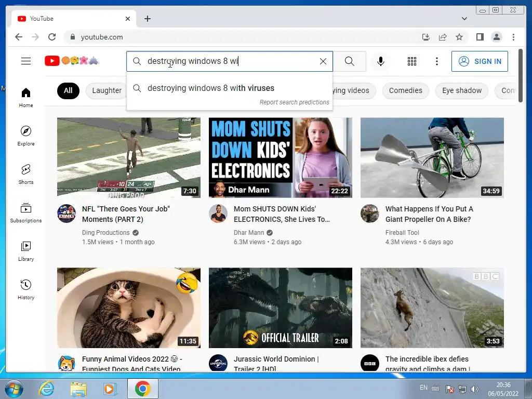Go to Home in the sidebar
The width and height of the screenshot is (532, 399).
26,97
